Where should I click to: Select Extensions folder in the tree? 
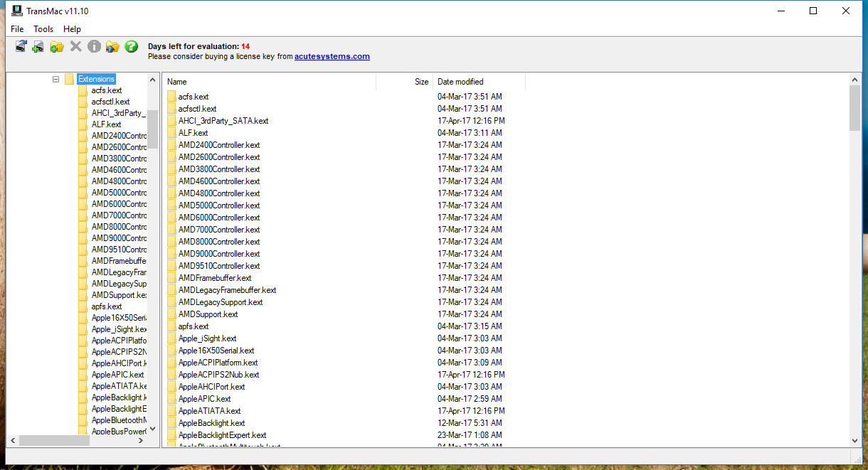pos(96,79)
